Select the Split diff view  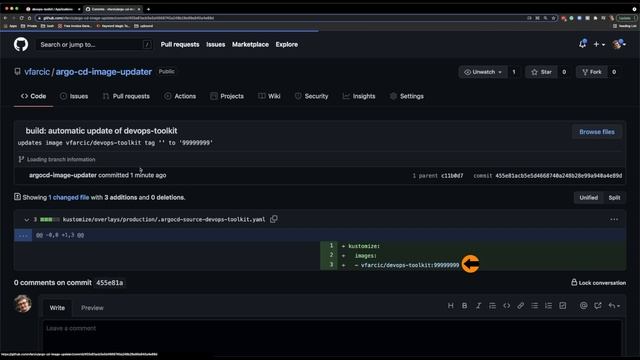tap(614, 198)
